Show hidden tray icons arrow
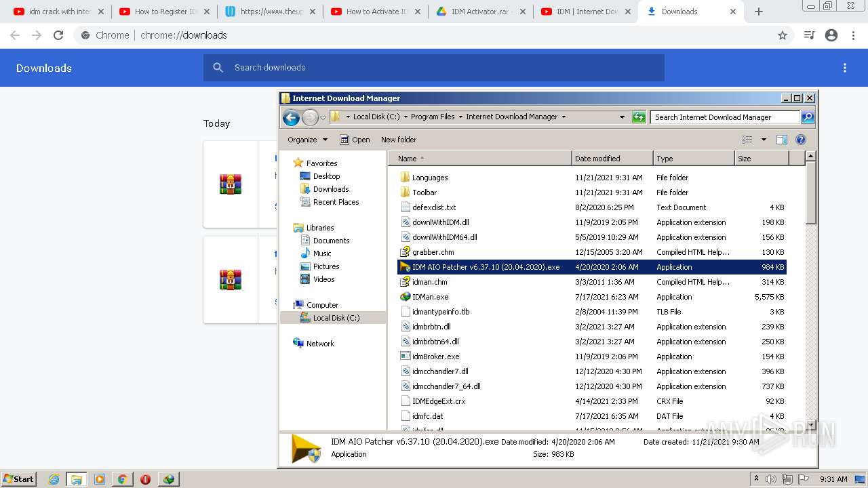This screenshot has width=868, height=488. (x=757, y=479)
